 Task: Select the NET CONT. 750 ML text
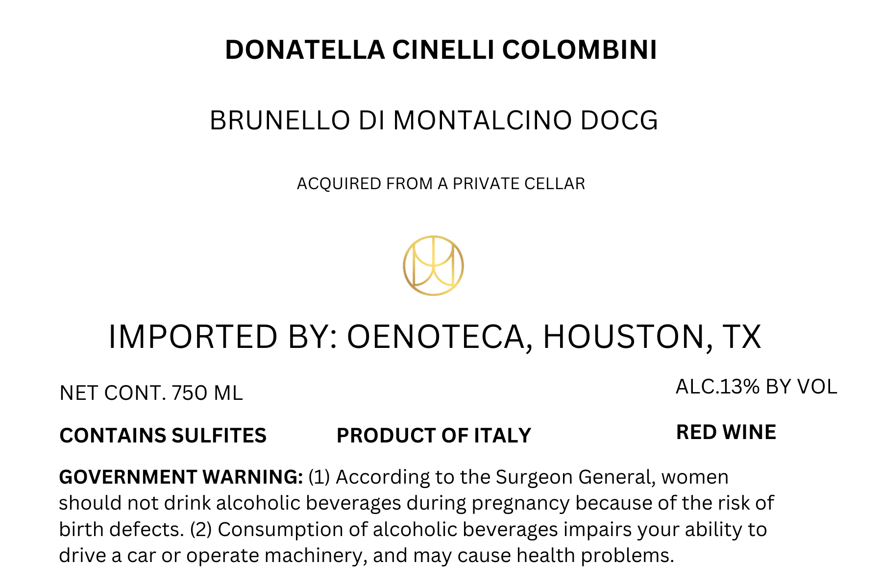click(151, 393)
